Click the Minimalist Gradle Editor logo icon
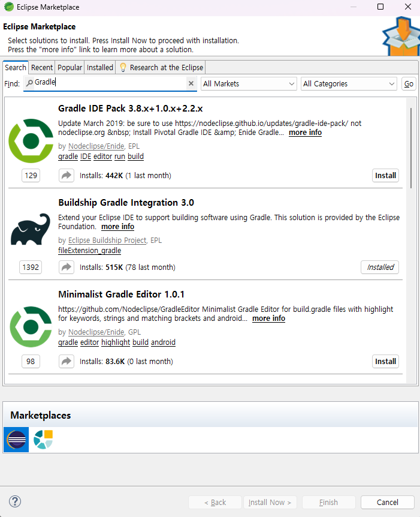This screenshot has width=420, height=517. [x=31, y=326]
